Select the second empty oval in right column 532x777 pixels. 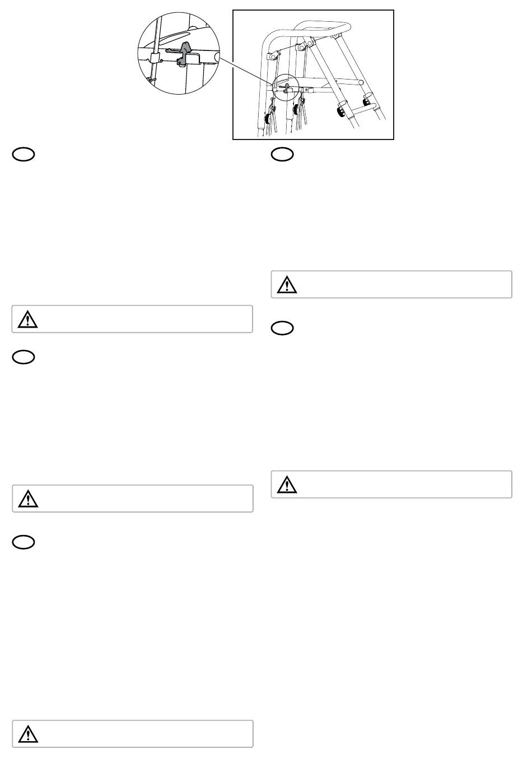pyautogui.click(x=283, y=329)
